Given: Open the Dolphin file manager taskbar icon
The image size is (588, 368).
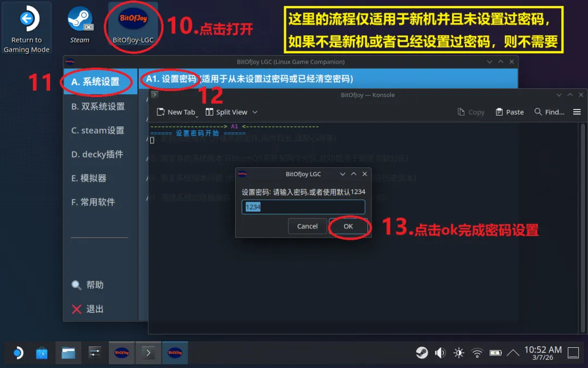Looking at the screenshot, I should (68, 353).
